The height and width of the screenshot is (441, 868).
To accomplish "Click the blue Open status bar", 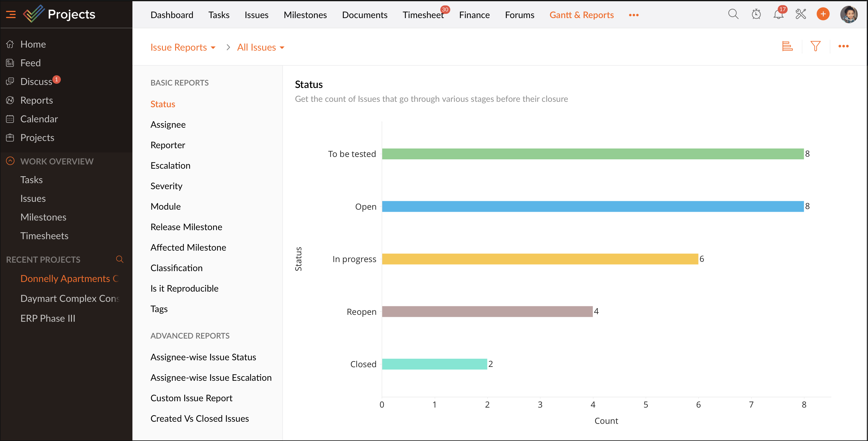I will click(x=592, y=206).
